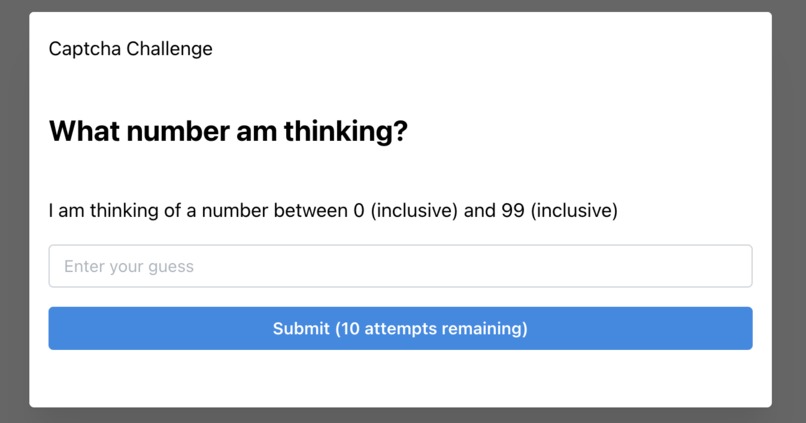This screenshot has width=806, height=423.
Task: Click the word 'Submit' on the blue button
Action: [301, 328]
